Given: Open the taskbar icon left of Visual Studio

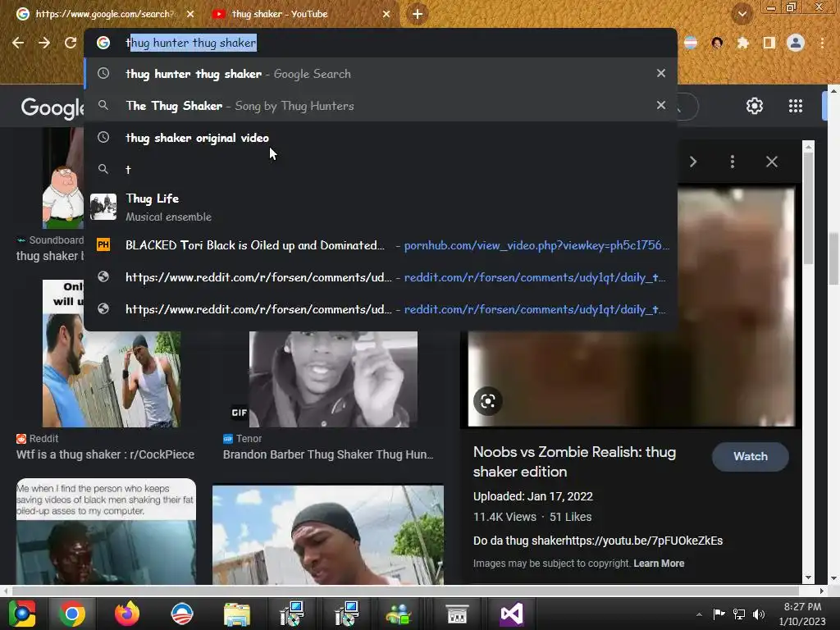Looking at the screenshot, I should click(457, 614).
